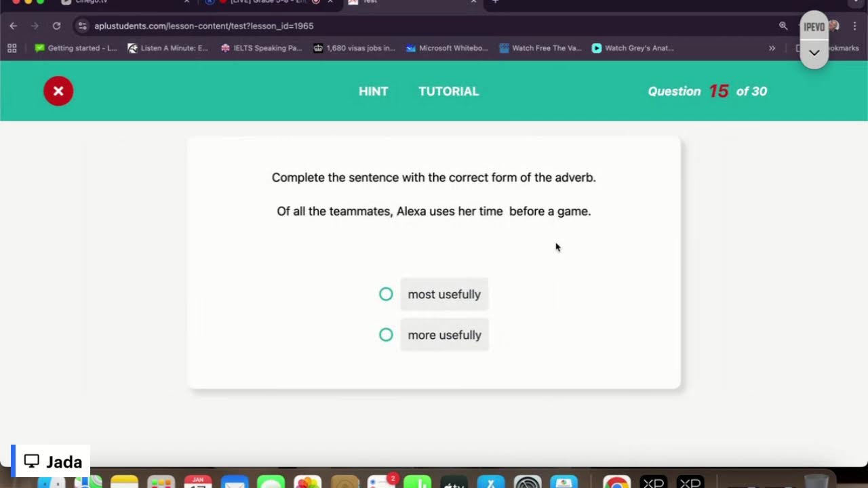Click the IPEVO overlay button

click(x=814, y=27)
